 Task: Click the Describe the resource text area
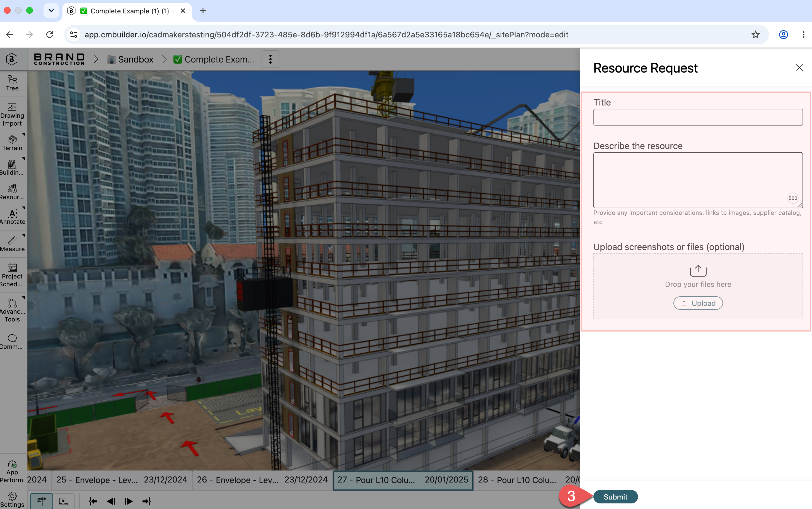pyautogui.click(x=698, y=180)
